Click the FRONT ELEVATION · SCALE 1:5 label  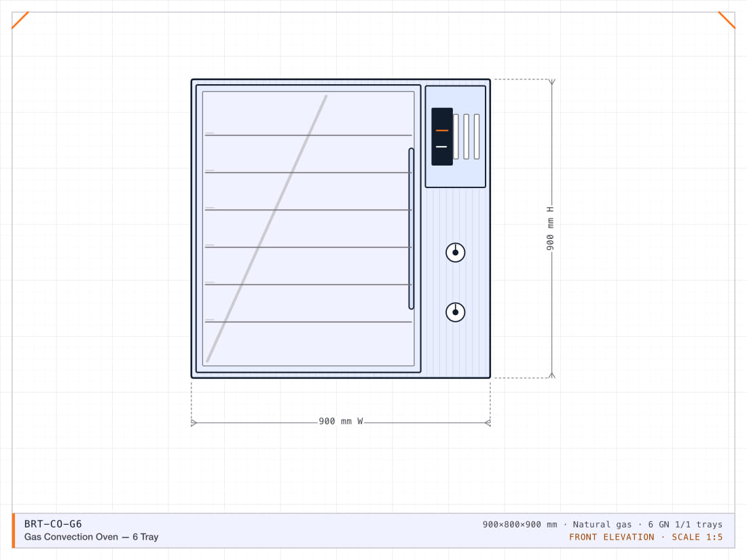click(646, 537)
